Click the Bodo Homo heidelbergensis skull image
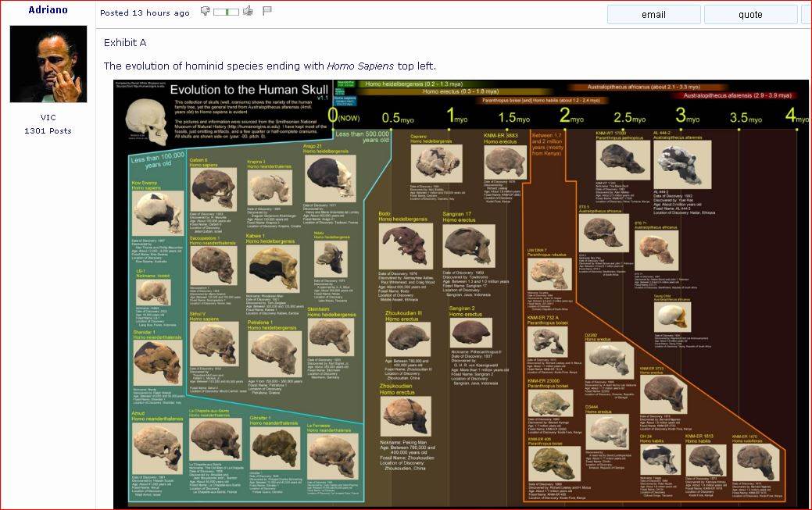 [x=403, y=243]
